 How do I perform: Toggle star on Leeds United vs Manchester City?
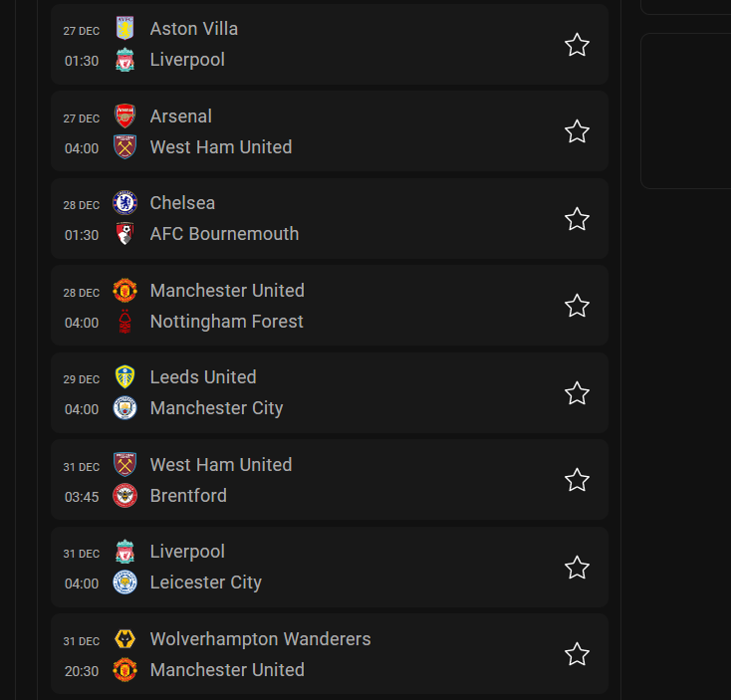577,393
